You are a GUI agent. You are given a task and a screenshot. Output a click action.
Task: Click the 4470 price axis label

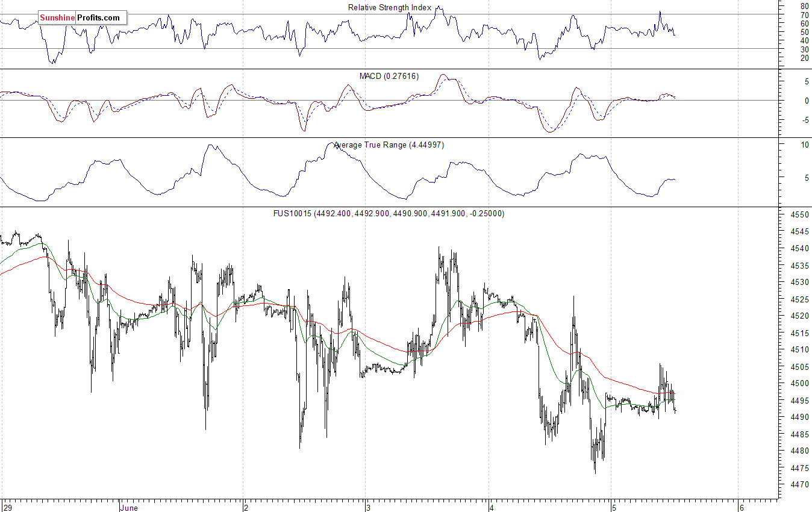[x=800, y=485]
